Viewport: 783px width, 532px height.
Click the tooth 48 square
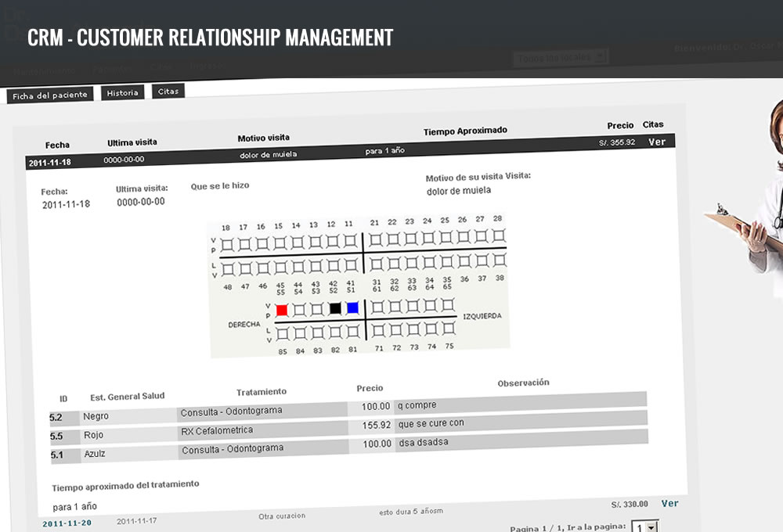pos(227,270)
